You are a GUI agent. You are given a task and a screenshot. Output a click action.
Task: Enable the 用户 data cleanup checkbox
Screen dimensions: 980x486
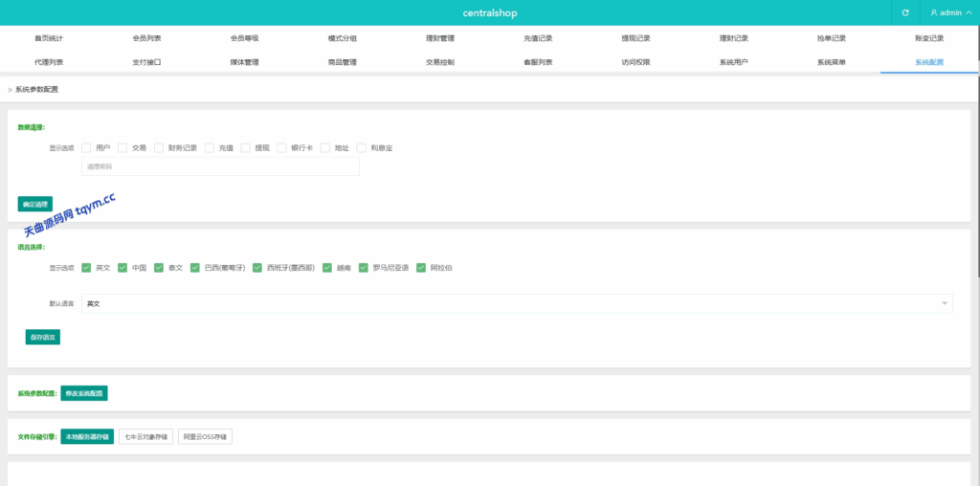click(86, 148)
